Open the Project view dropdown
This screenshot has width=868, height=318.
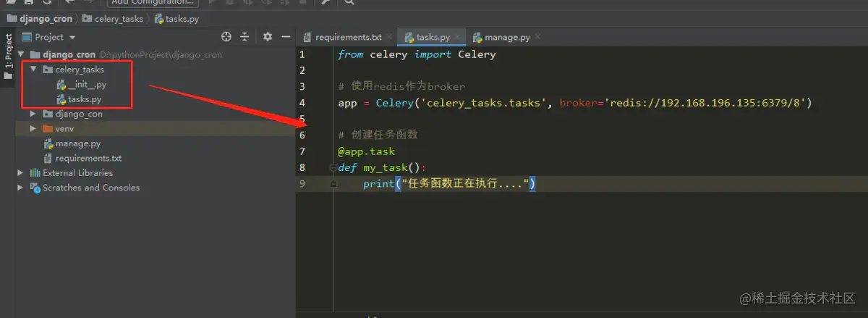click(x=72, y=38)
